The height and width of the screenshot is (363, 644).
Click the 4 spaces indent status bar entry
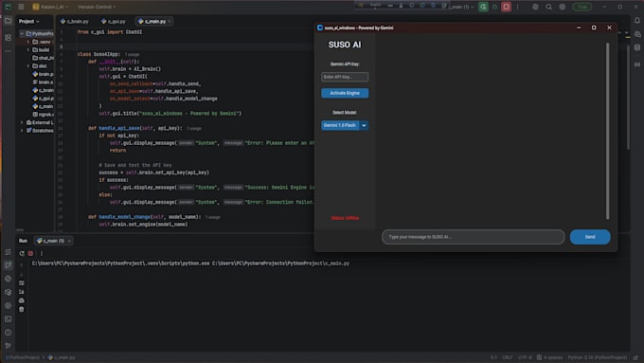tap(549, 357)
